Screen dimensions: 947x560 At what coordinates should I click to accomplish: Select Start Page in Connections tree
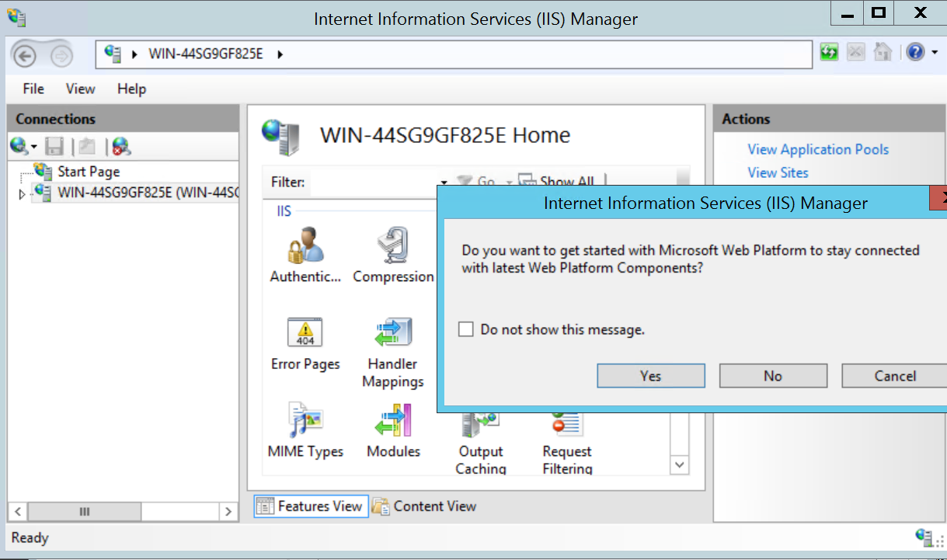click(89, 172)
